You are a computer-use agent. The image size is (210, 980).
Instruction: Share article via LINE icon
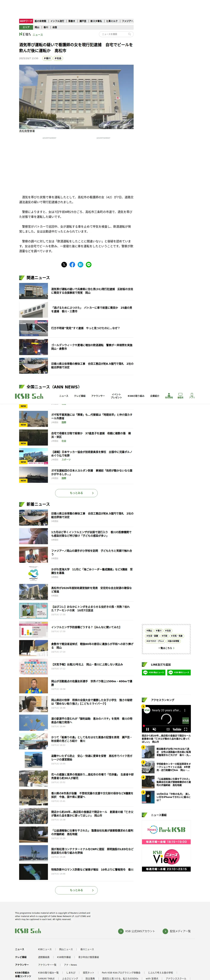point(89,264)
